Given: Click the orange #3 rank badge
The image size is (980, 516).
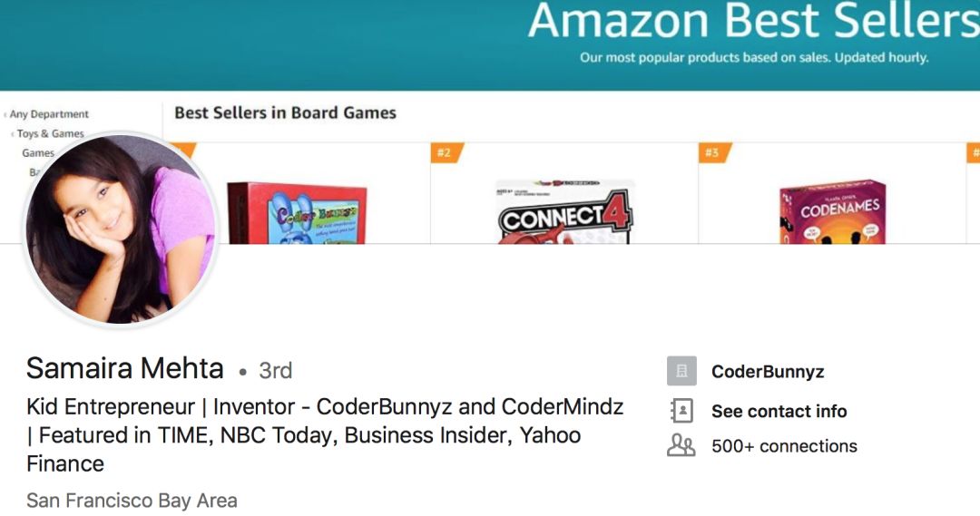Looking at the screenshot, I should pos(712,152).
